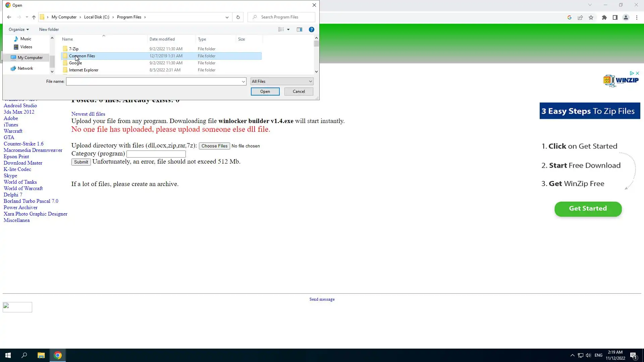Go up one folder level

(34, 17)
